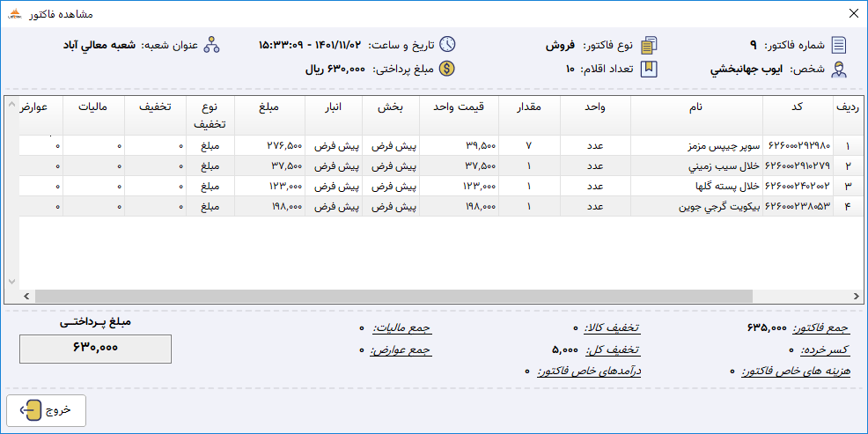Click the کسر خرده label
Image resolution: width=868 pixels, height=434 pixels.
coord(826,350)
